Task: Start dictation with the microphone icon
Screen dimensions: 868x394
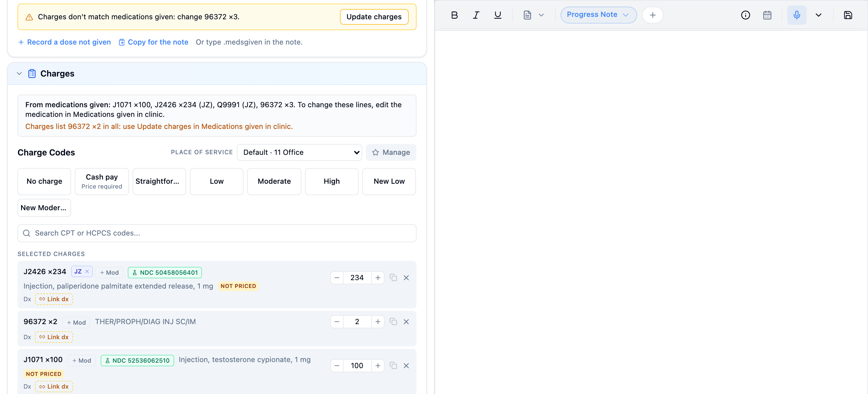Action: tap(797, 15)
